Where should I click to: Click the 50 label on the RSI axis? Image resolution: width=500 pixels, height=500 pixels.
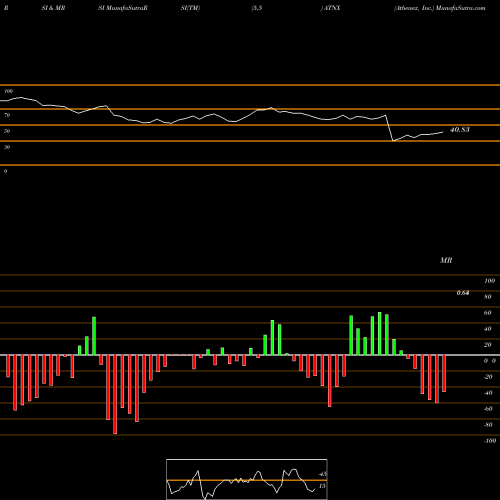(7, 131)
